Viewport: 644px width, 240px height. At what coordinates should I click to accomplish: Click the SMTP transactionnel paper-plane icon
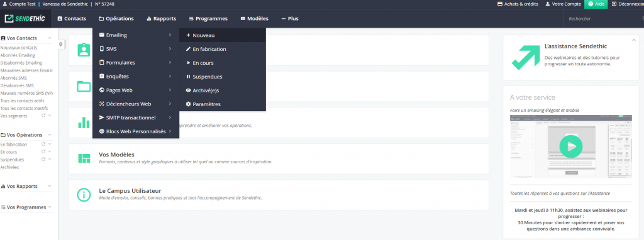coord(102,117)
